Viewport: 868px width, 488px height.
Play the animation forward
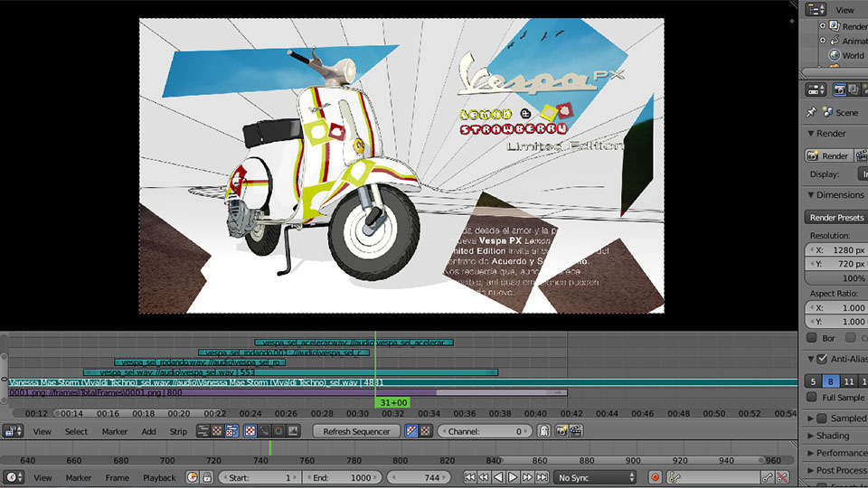point(513,477)
